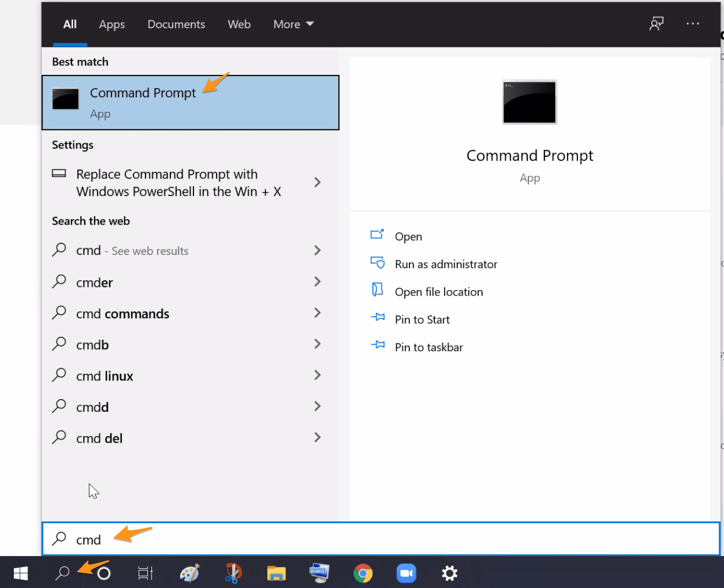
Task: Launch Zoom from the taskbar
Action: coord(407,573)
